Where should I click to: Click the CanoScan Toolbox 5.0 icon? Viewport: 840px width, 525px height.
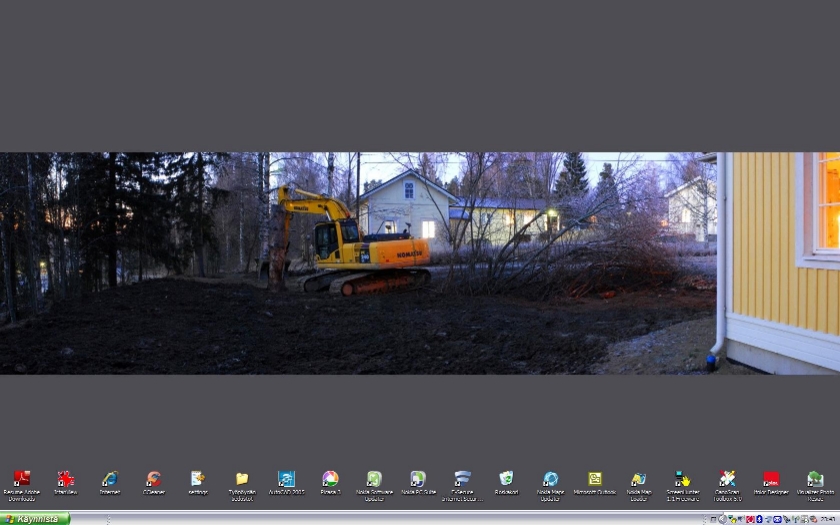point(727,479)
